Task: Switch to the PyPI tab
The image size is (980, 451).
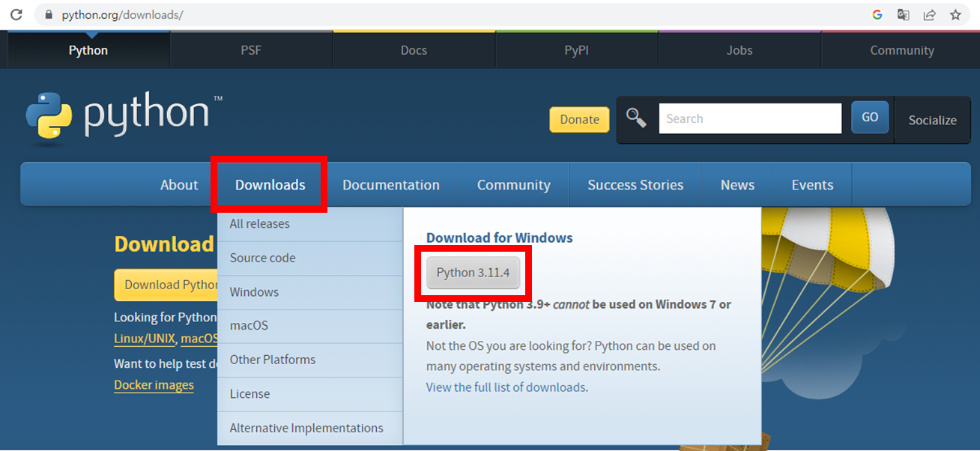Action: [x=576, y=50]
